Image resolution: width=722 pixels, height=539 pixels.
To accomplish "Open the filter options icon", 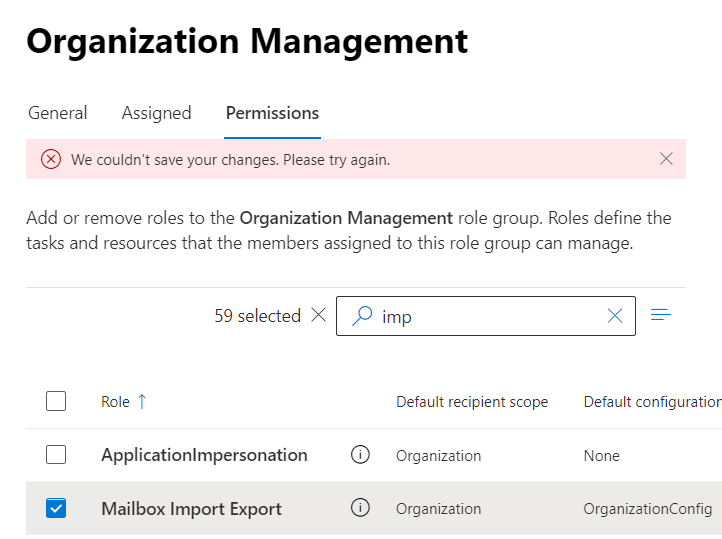I will pos(661,315).
